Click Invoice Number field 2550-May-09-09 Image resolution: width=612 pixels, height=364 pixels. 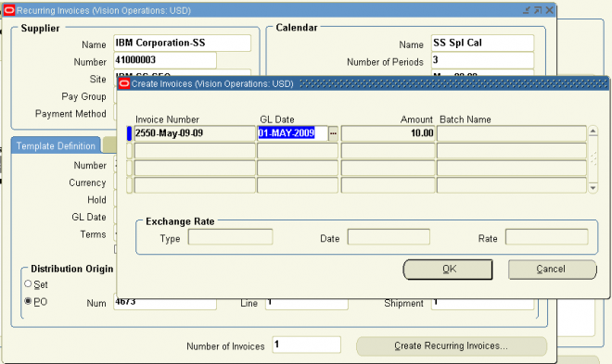[x=195, y=133]
